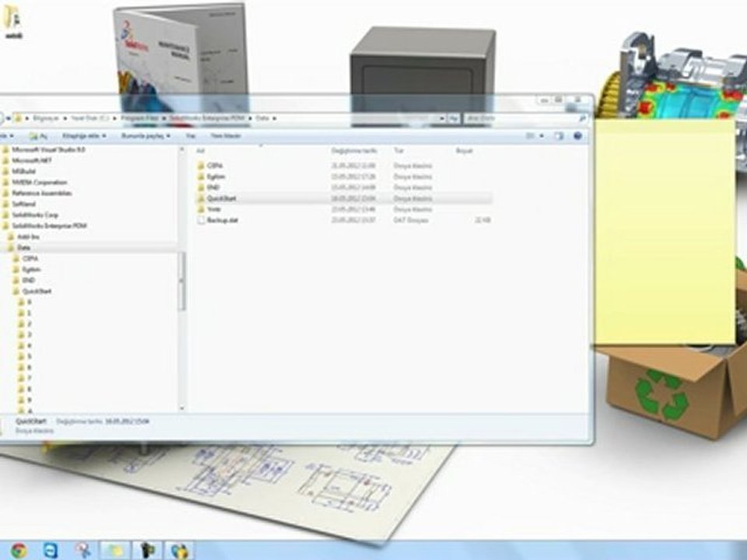Select subfolder 5 under QuickStart in tree

point(29,357)
